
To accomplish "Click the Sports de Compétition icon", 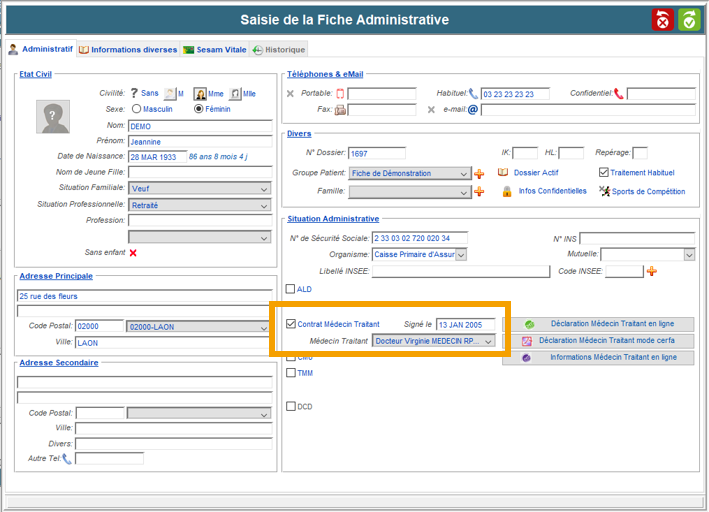I will pyautogui.click(x=604, y=191).
